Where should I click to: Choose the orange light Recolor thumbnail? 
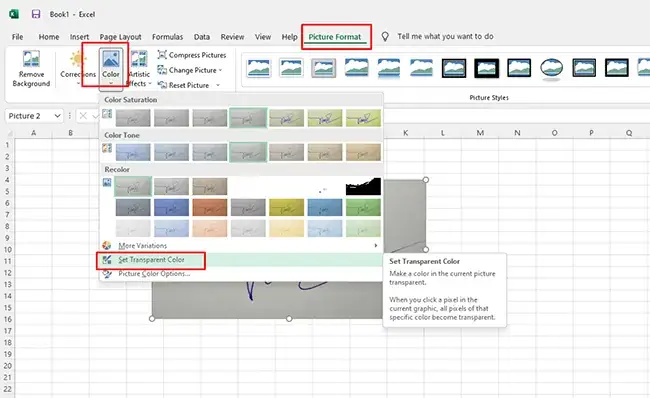(210, 228)
